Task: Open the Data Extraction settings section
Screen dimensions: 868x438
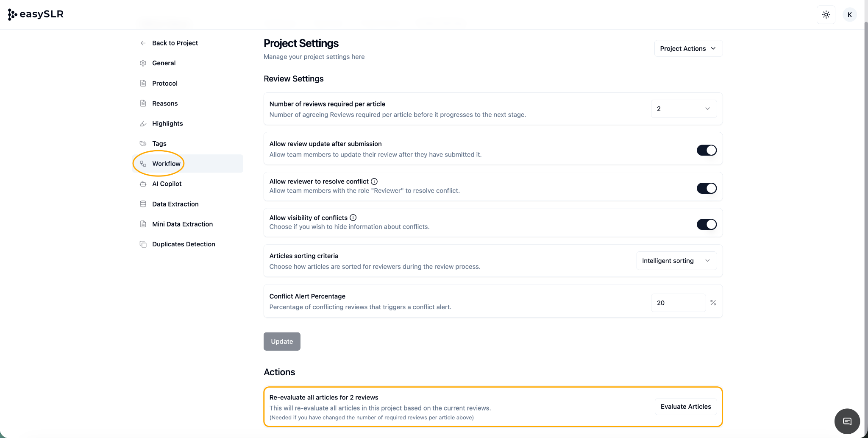Action: [x=175, y=204]
